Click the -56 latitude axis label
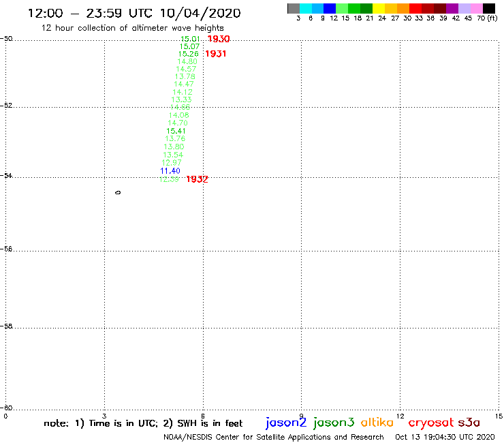504x443 pixels. 6,249
